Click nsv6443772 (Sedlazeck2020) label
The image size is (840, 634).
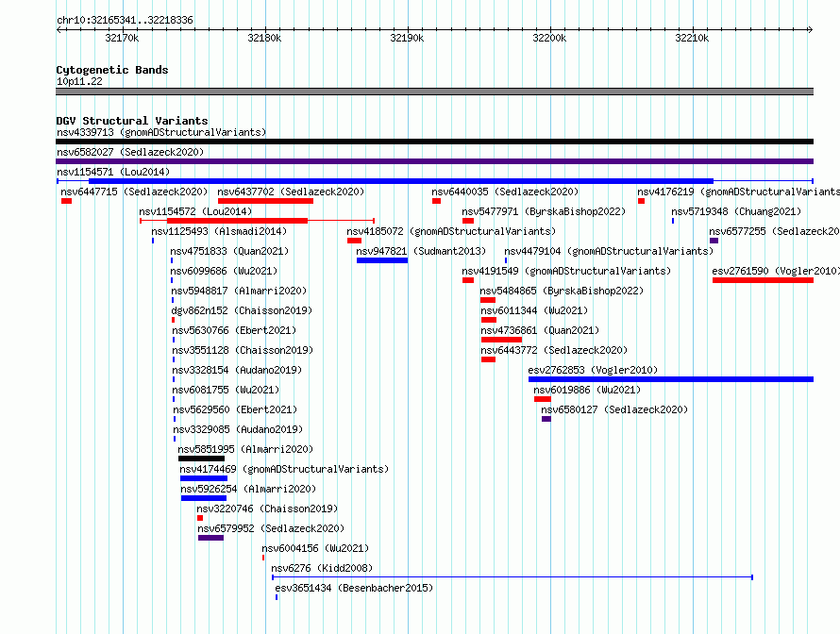coord(554,350)
